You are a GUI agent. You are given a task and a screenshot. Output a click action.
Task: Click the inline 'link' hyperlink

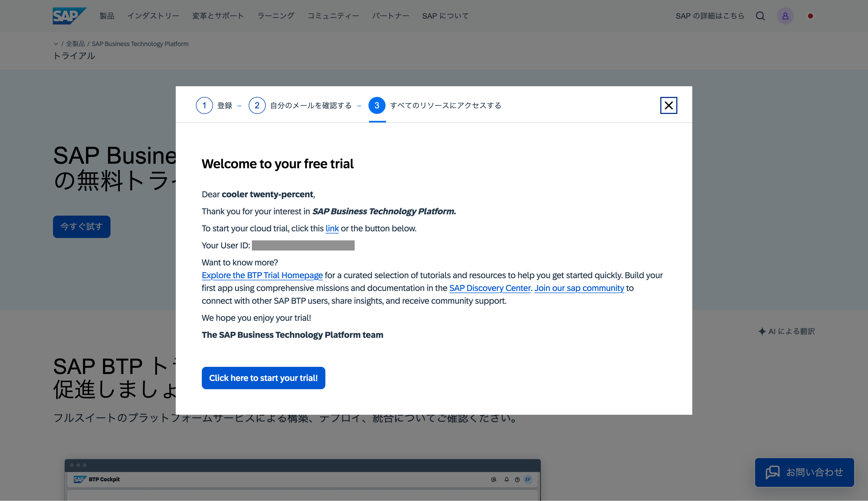coord(332,228)
